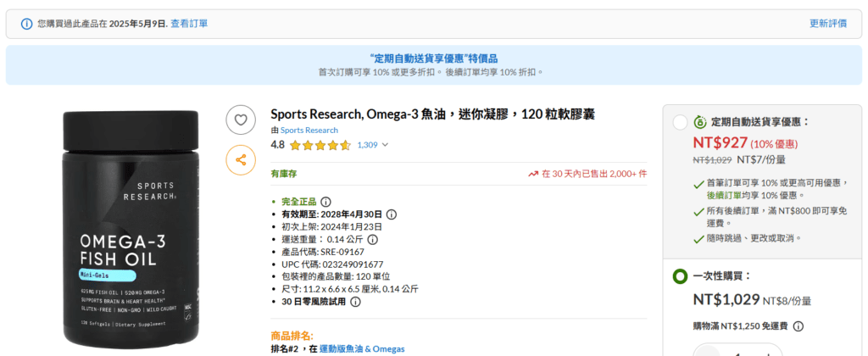
Task: Click info icon next to 完全正品
Action: [325, 202]
